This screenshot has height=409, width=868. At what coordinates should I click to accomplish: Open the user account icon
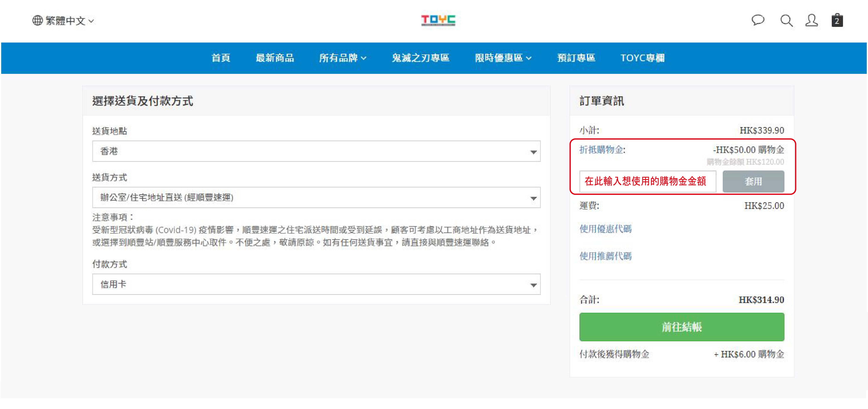click(x=811, y=21)
